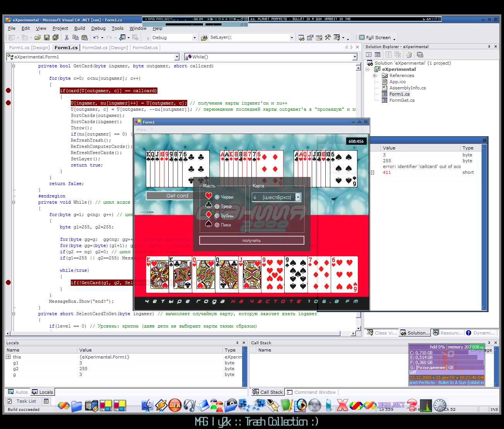This screenshot has height=429, width=504.
Task: Click the spades suit icon in the dialog
Action: 208,224
